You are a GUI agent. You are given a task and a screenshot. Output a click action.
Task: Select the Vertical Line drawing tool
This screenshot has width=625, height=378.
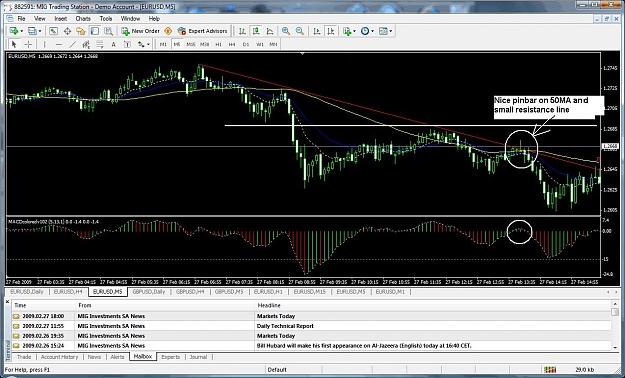pyautogui.click(x=45, y=44)
